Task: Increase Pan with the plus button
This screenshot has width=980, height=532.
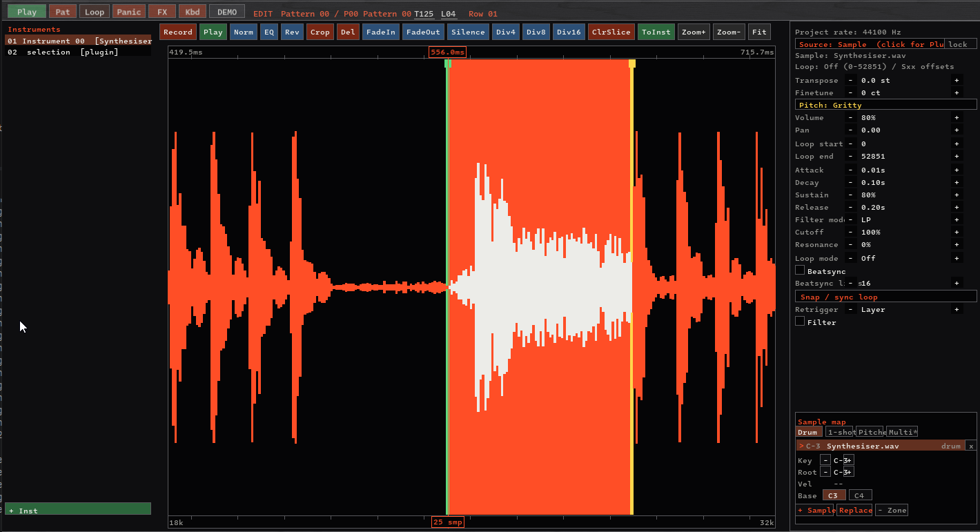Action: tap(957, 130)
